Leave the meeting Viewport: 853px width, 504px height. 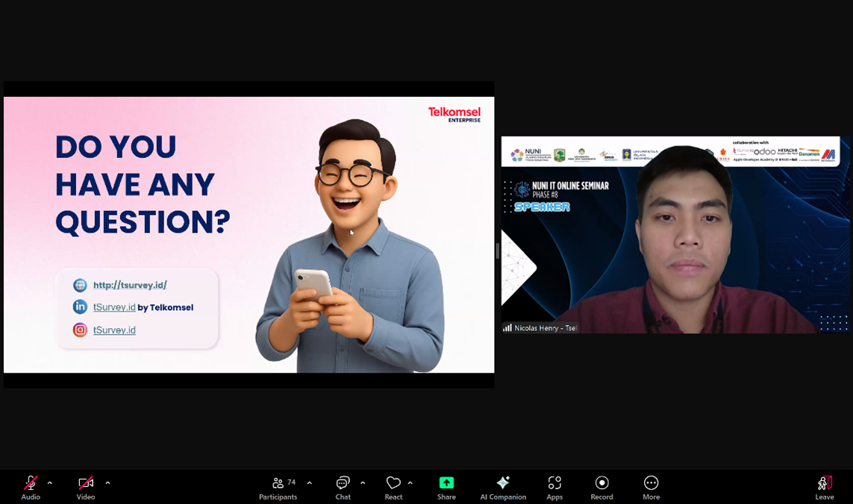point(824,487)
